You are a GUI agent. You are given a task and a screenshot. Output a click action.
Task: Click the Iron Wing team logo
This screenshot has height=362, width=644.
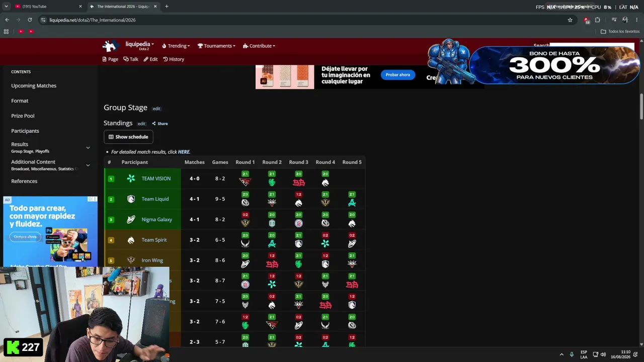click(131, 260)
